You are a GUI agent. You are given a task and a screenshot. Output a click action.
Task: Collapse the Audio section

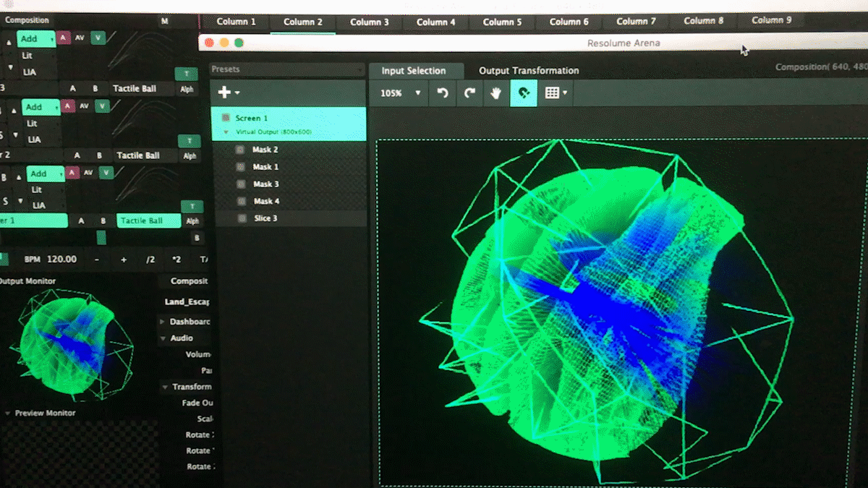tap(163, 338)
